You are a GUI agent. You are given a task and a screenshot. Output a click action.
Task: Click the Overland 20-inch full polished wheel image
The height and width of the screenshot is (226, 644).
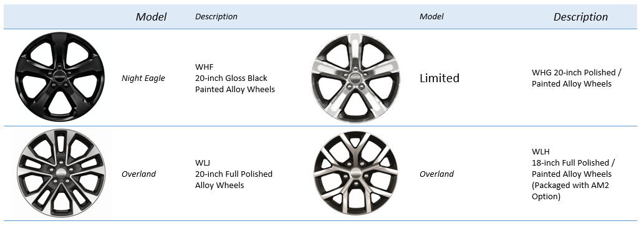click(x=61, y=174)
